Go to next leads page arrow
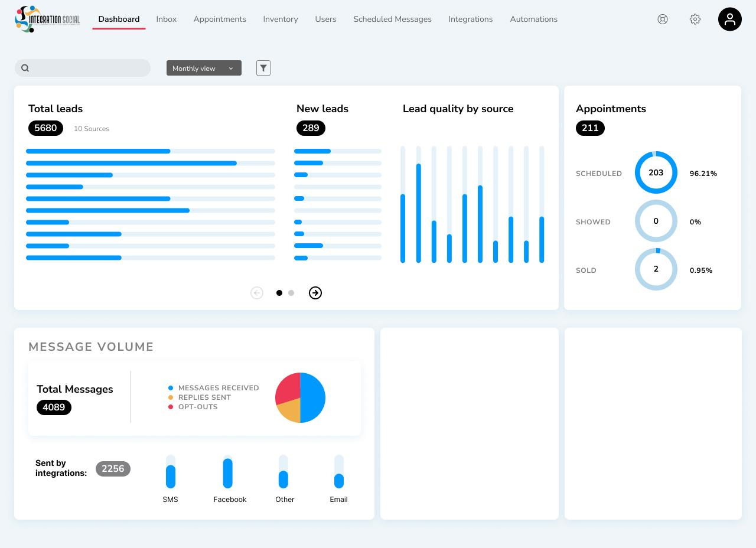This screenshot has width=756, height=548. pyautogui.click(x=315, y=293)
